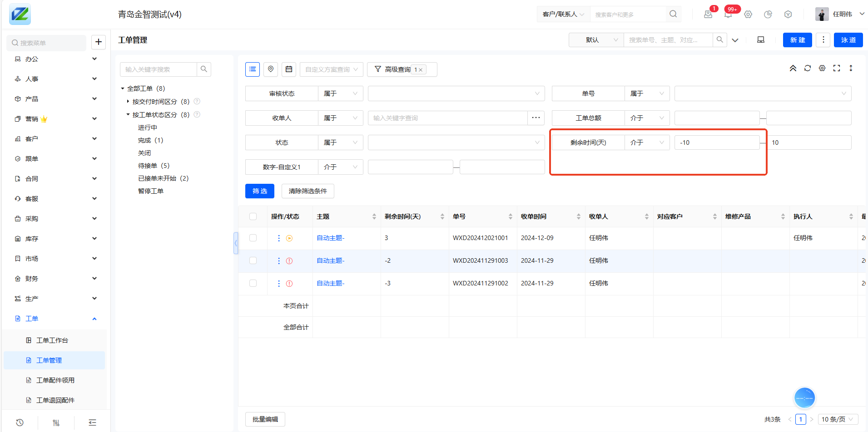Click the 清除筛选条件 button
This screenshot has height=432, width=868.
(308, 191)
